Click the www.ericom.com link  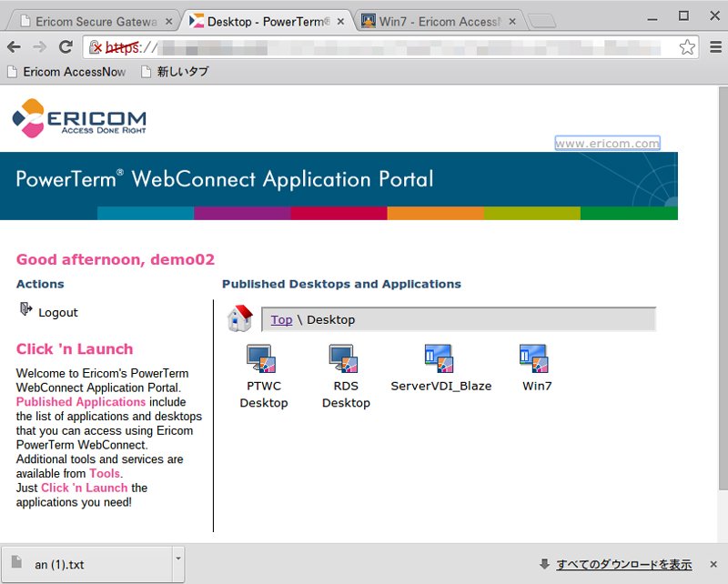pyautogui.click(x=607, y=143)
